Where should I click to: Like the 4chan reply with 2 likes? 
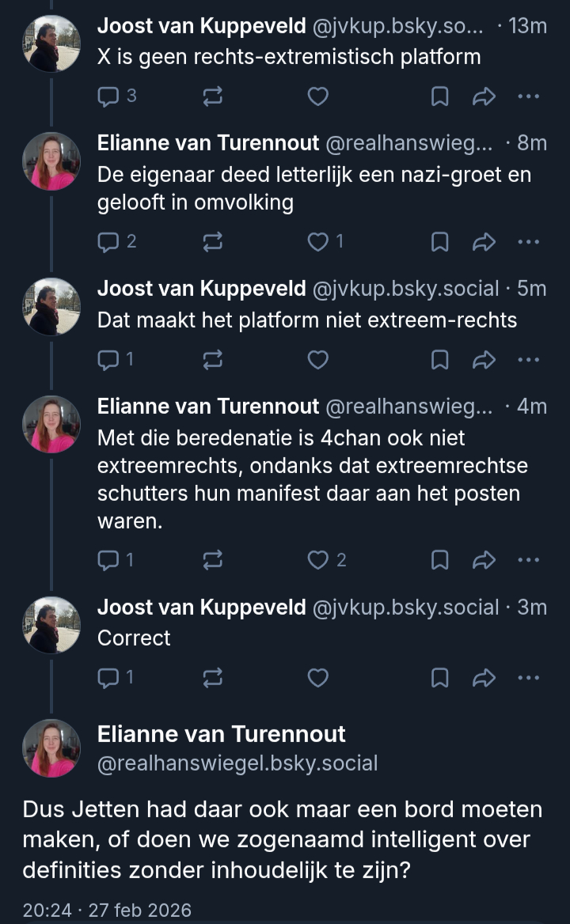point(317,560)
